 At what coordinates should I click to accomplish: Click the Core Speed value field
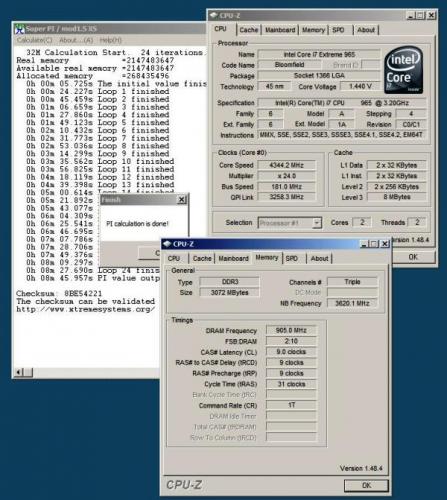287,165
